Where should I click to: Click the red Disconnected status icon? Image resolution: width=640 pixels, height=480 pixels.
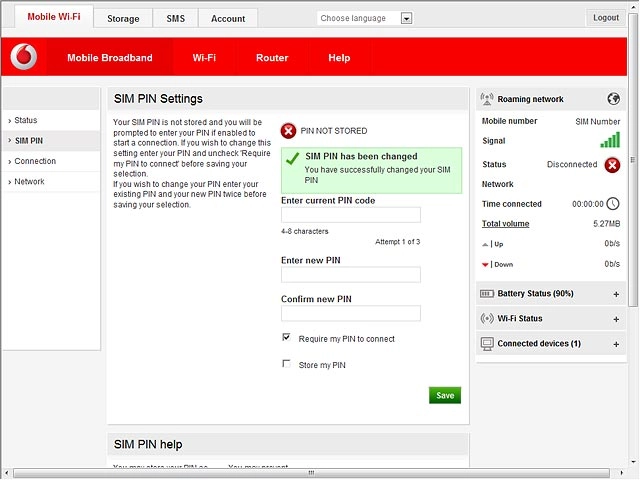tap(612, 165)
